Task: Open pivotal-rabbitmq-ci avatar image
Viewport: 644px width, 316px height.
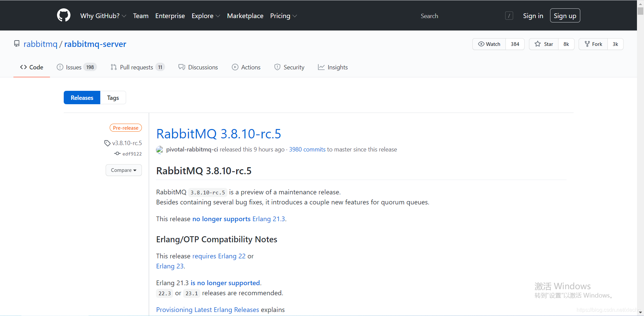Action: tap(160, 149)
